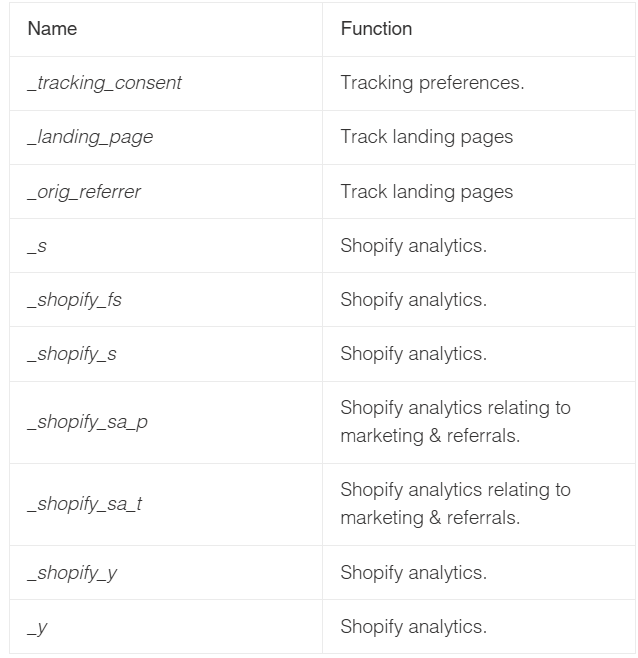Click Track landing pages beside _orig_referrer
Screen dimensions: 638x658
click(x=427, y=192)
